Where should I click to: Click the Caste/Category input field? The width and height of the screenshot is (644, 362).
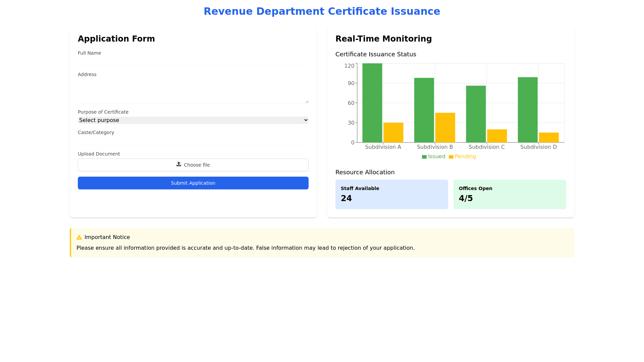(193, 141)
